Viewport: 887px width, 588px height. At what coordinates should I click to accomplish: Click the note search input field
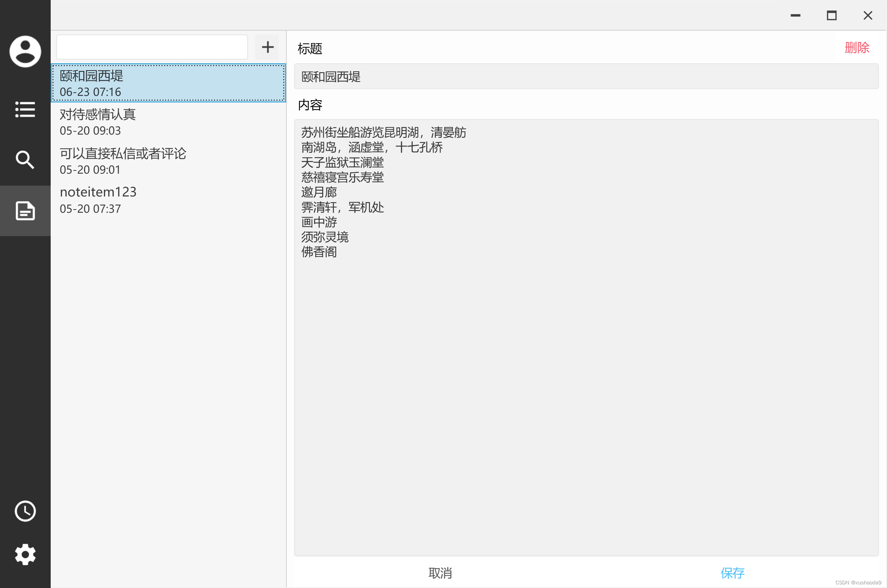tap(152, 47)
